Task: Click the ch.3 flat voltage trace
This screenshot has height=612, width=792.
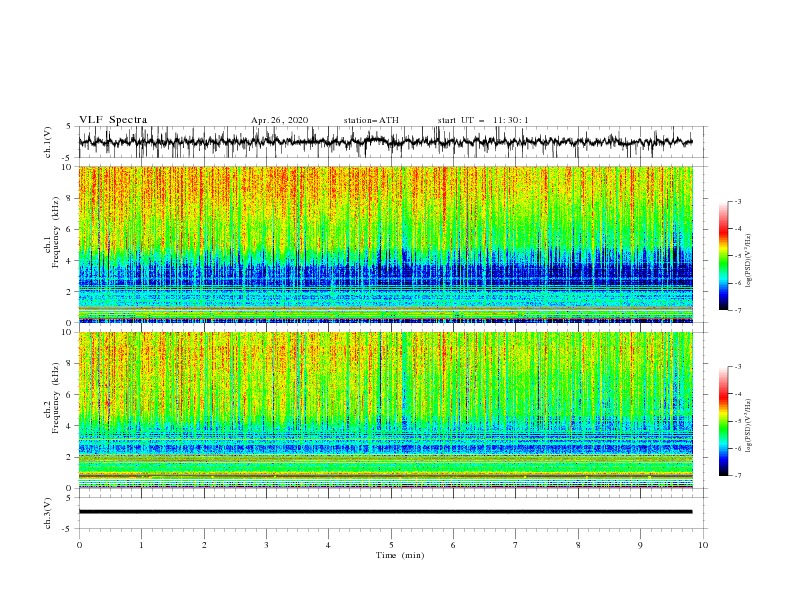Action: [385, 512]
